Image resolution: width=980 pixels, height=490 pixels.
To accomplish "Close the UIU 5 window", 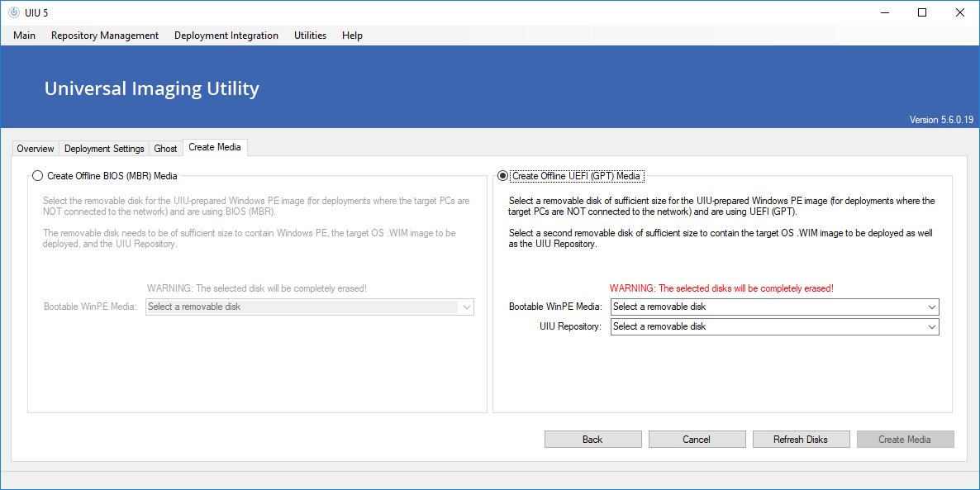I will click(960, 12).
